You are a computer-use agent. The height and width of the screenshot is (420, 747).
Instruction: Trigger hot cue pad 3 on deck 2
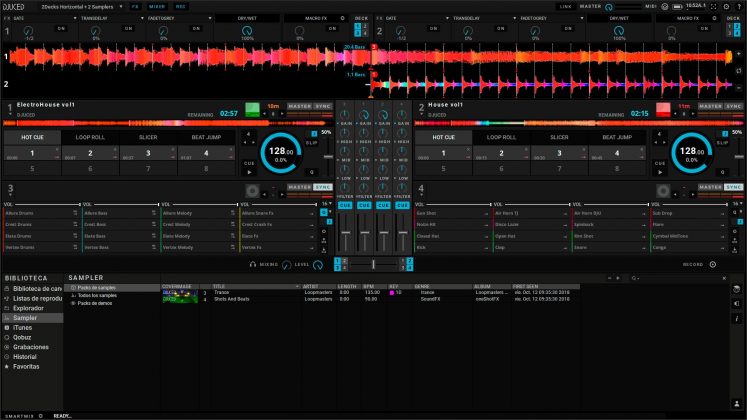(559, 153)
